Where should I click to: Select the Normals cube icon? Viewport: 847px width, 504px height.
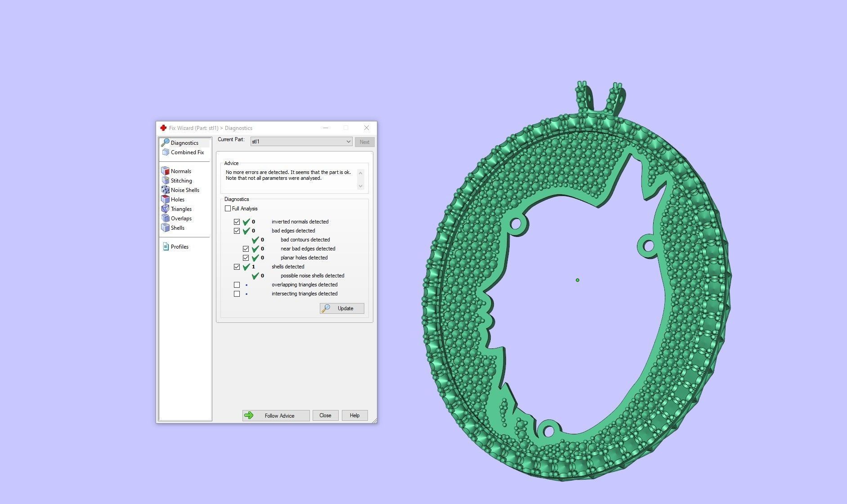(165, 171)
